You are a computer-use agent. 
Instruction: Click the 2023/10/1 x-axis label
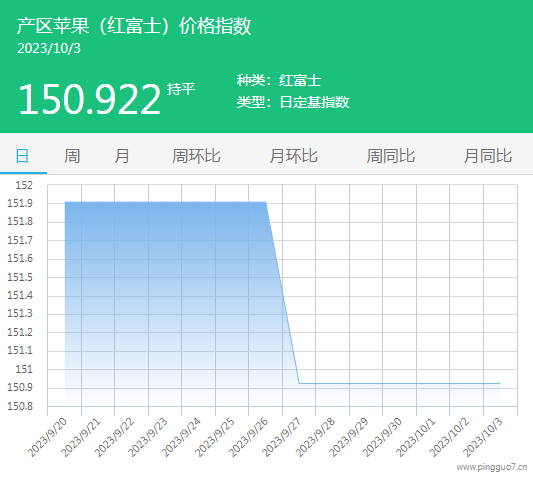coord(416,437)
